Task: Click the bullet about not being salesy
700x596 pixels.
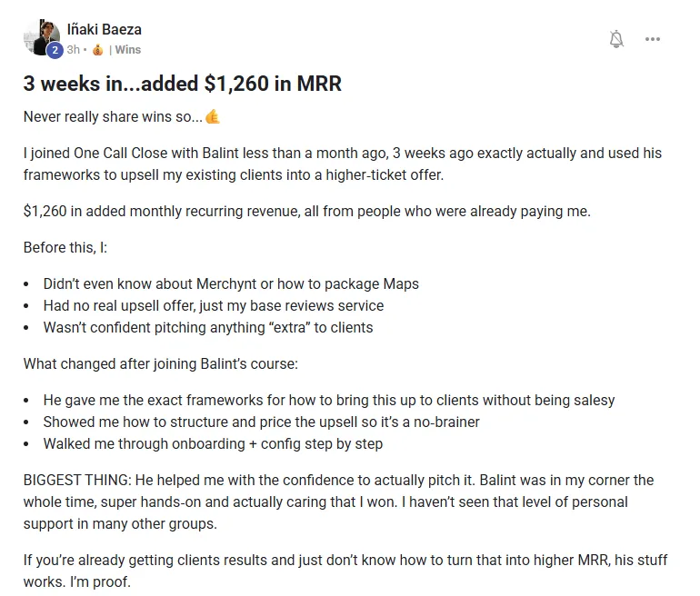Action: (329, 400)
